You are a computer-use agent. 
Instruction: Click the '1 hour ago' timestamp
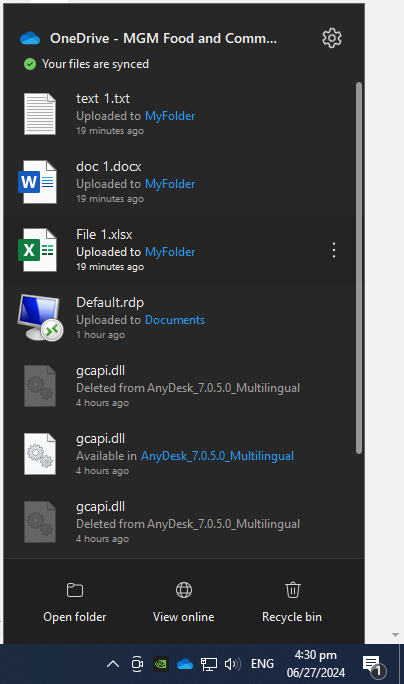(x=100, y=335)
